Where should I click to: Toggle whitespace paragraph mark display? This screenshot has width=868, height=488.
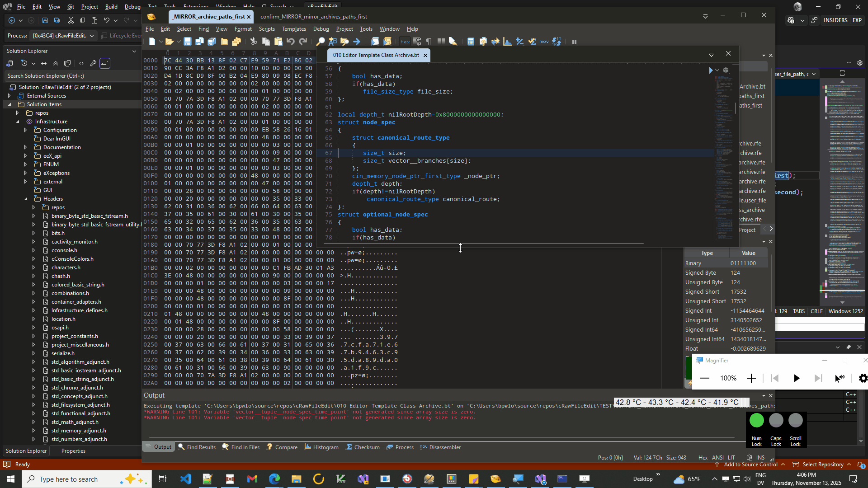point(429,42)
